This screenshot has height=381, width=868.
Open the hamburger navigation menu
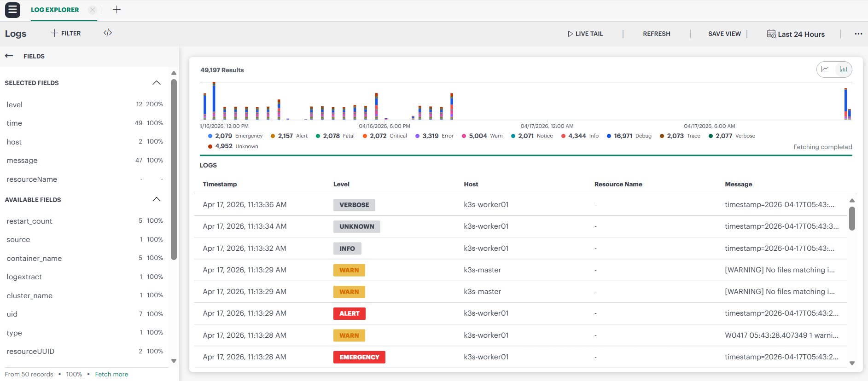[x=12, y=10]
